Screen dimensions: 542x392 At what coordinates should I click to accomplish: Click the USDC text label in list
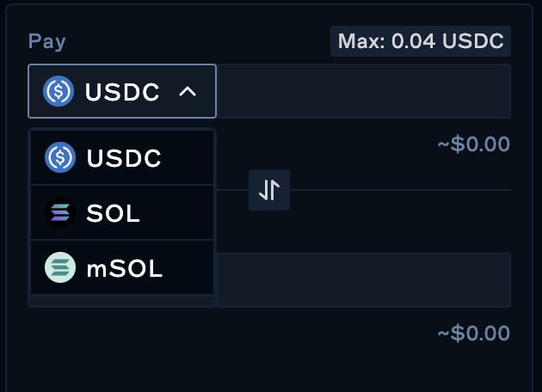pos(124,159)
